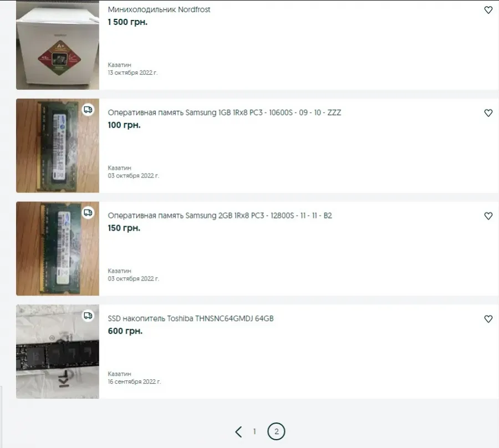
Task: Open Toshiba THNSNC64GMDJ 64GB listing title
Action: pyautogui.click(x=191, y=318)
